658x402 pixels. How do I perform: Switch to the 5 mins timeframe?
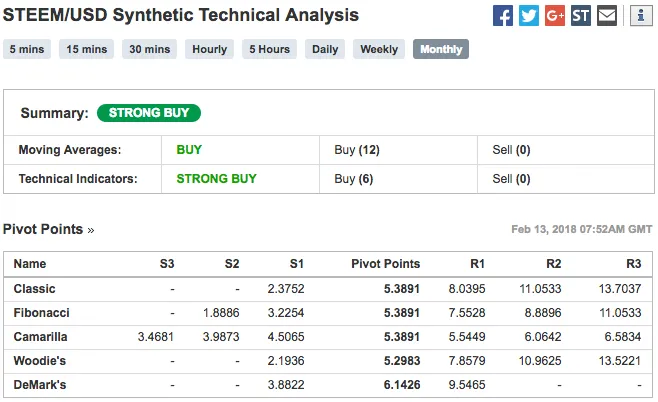tap(27, 49)
